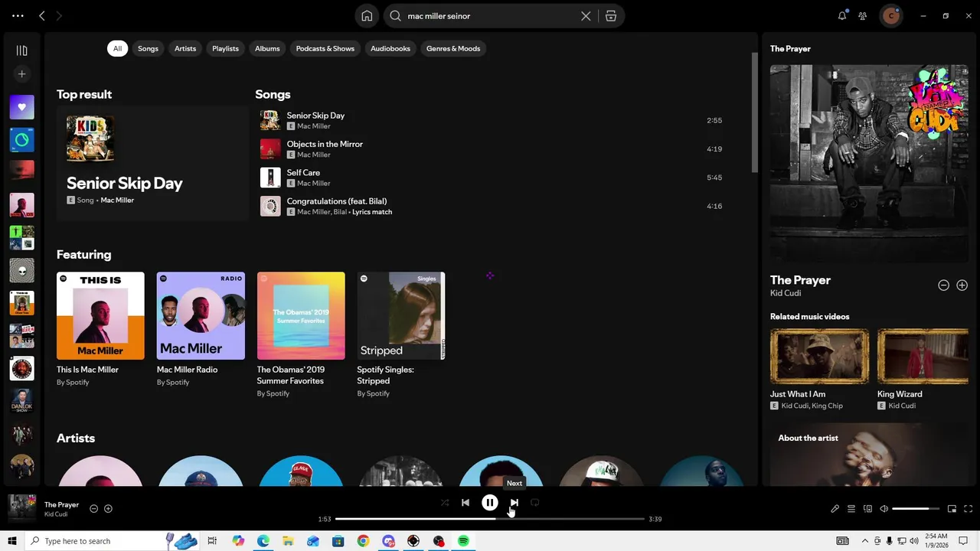980x551 pixels.
Task: Select the All filter chip
Action: pyautogui.click(x=117, y=48)
